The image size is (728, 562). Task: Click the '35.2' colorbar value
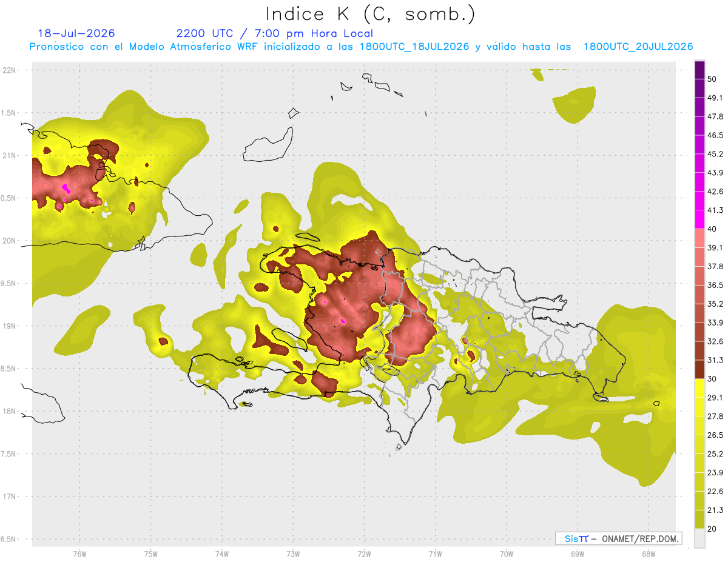point(715,304)
